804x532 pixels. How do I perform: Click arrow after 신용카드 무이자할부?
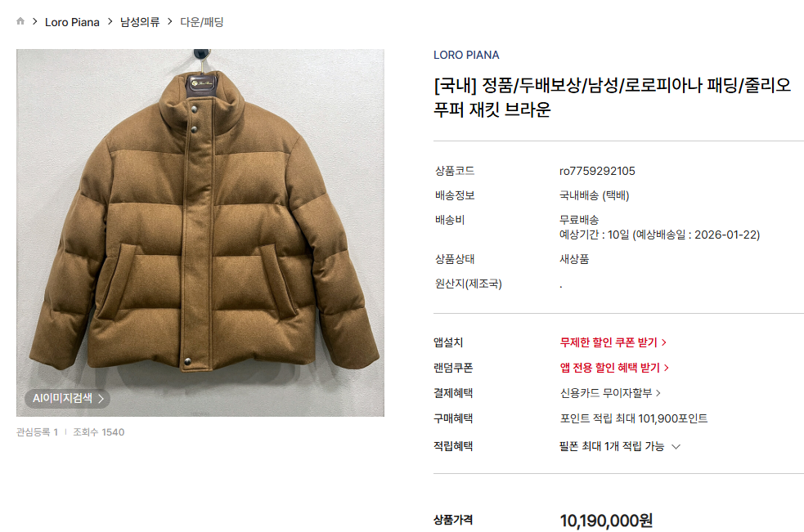[658, 393]
